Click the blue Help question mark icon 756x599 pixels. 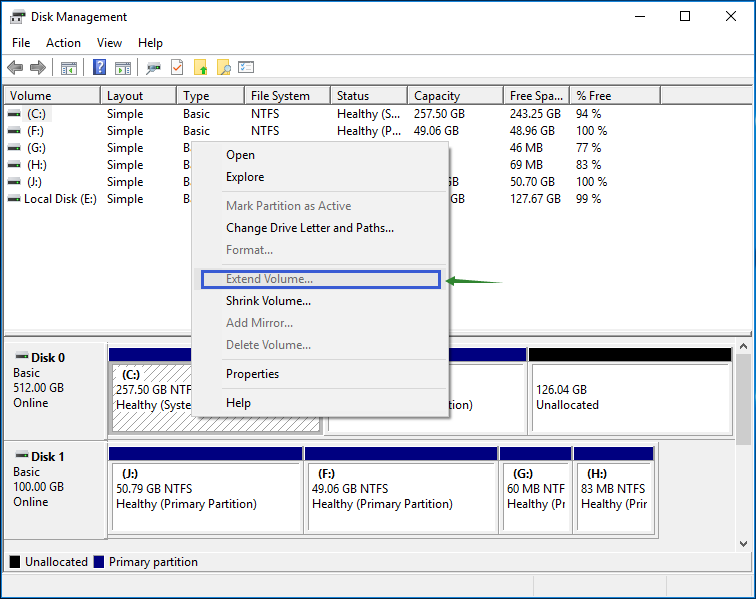click(100, 68)
